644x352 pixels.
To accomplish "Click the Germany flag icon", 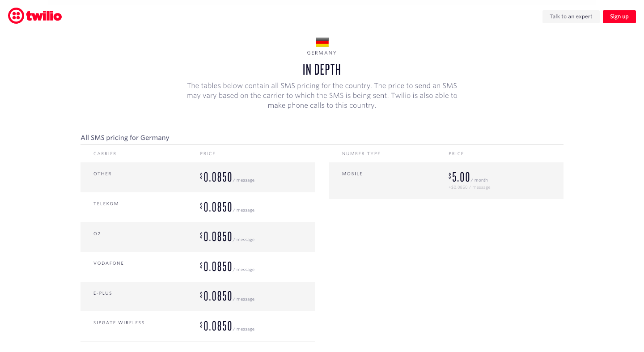I will coord(322,42).
